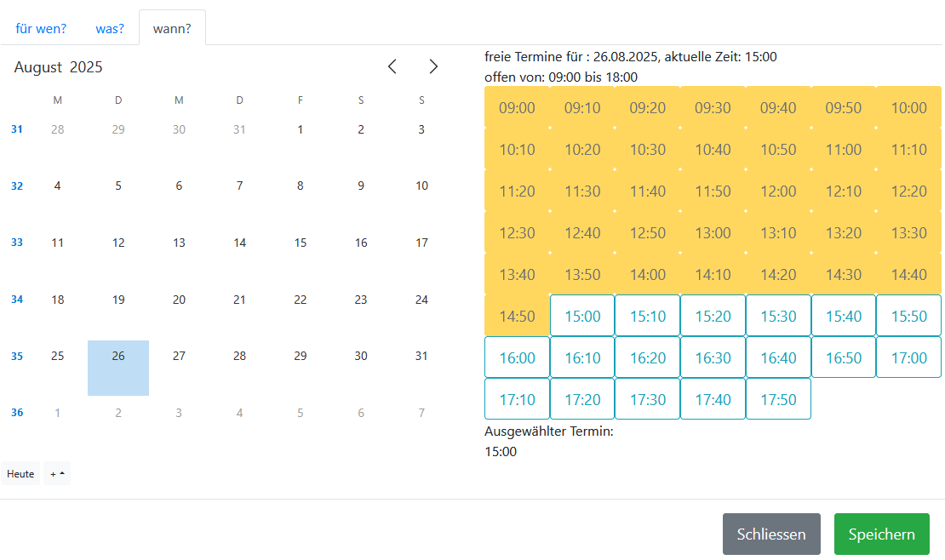Click the unavailable yellow 09:00 slot
This screenshot has height=560, width=945.
coord(517,107)
